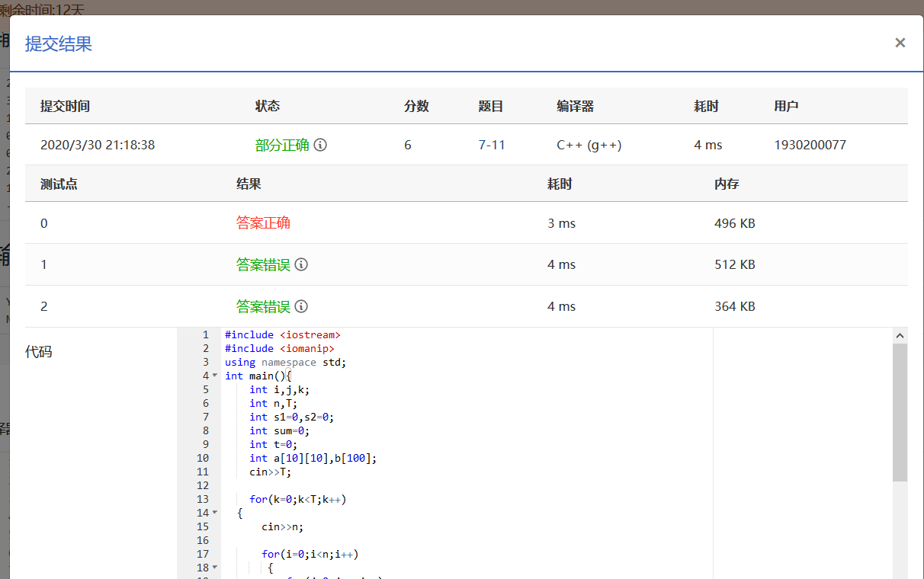Click the code line 'int a[10][10],b[100];'
The height and width of the screenshot is (579, 924).
pyautogui.click(x=313, y=458)
